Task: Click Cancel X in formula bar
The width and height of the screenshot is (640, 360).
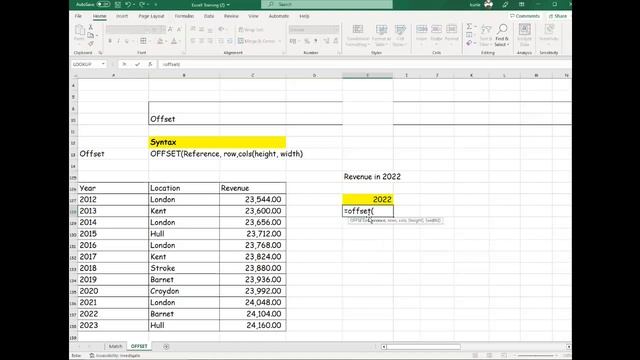Action: click(124, 64)
